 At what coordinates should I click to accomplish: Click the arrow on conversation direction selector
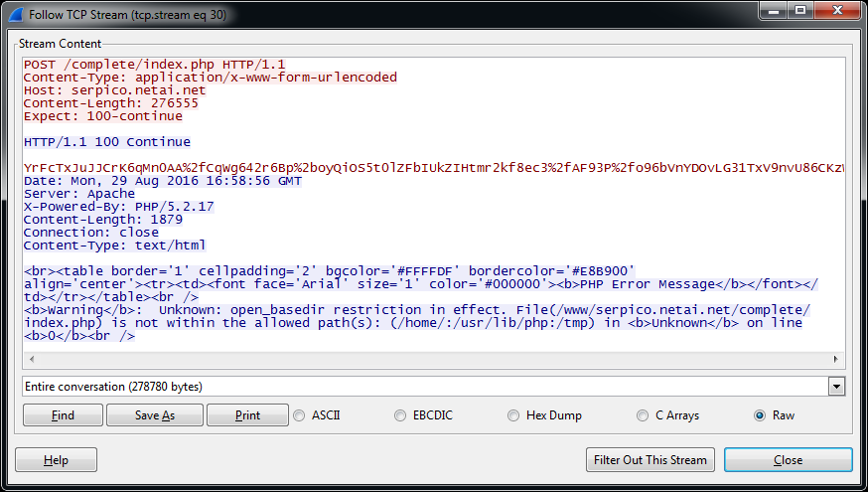835,387
